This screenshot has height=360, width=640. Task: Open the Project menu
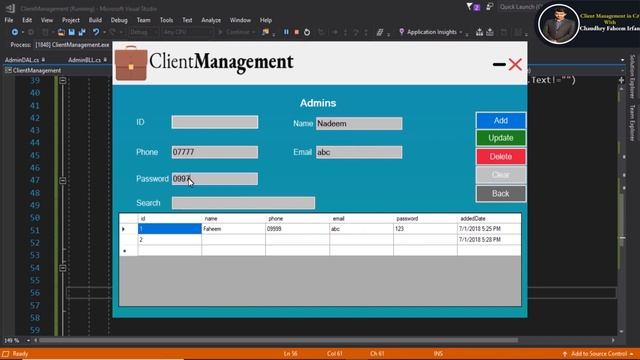pyautogui.click(x=71, y=20)
